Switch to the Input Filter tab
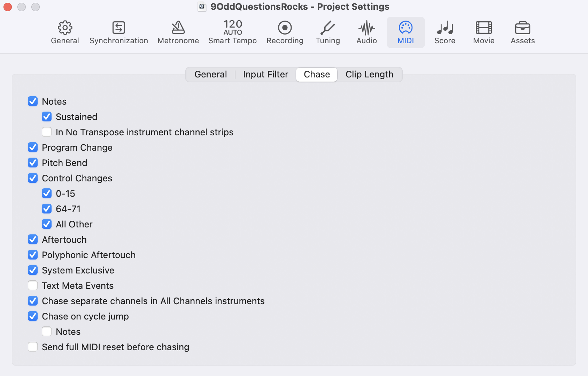588x376 pixels. point(265,74)
